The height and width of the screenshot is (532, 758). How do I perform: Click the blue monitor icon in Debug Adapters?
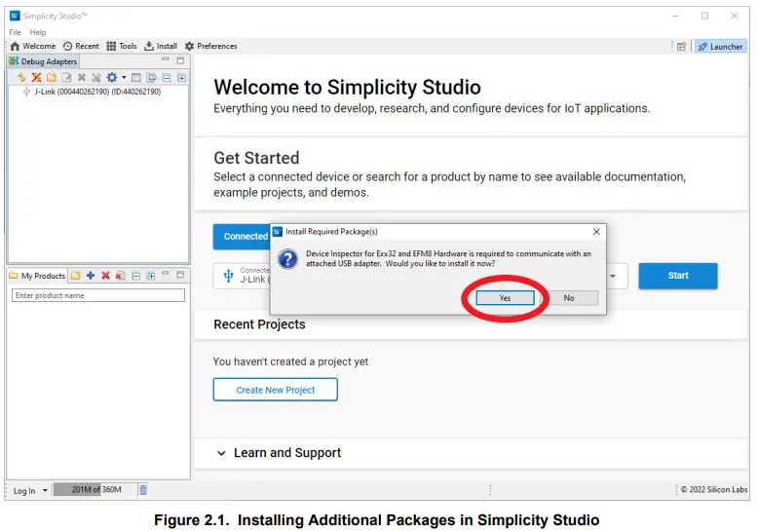tap(152, 77)
